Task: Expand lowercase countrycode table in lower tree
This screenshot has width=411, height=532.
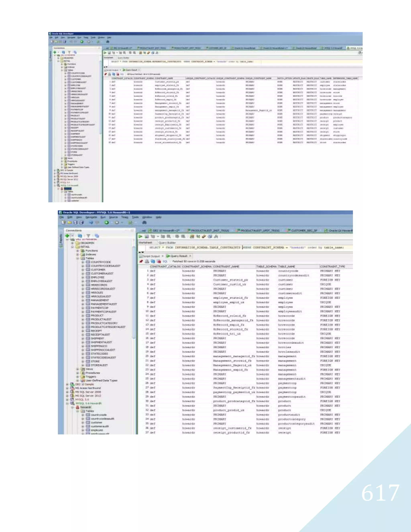Action: (x=83, y=415)
